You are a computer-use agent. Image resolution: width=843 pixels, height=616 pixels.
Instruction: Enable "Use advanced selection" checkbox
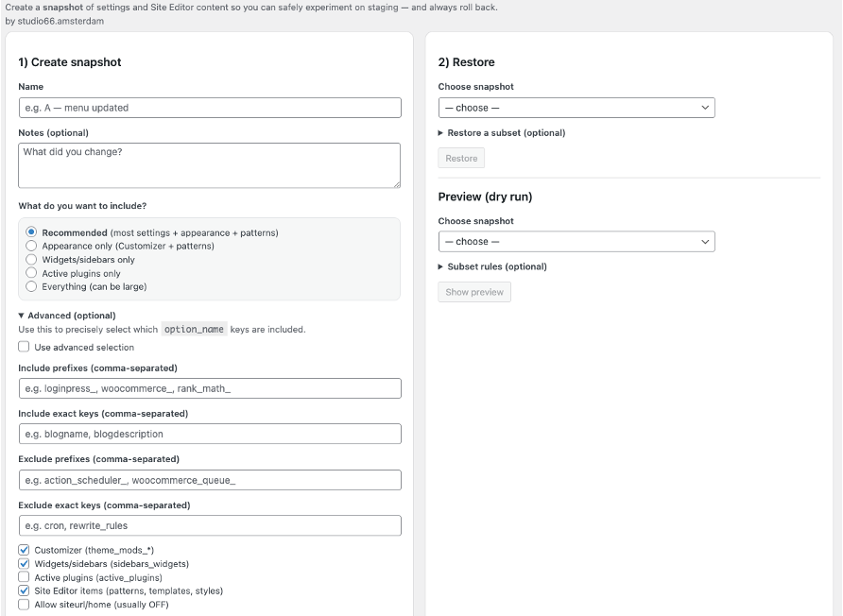(x=23, y=347)
